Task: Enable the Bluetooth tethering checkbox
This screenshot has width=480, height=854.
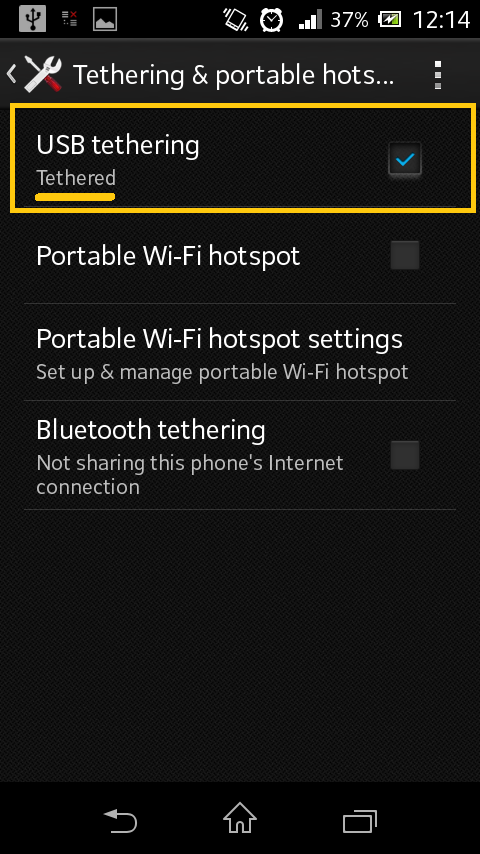Action: (x=405, y=455)
